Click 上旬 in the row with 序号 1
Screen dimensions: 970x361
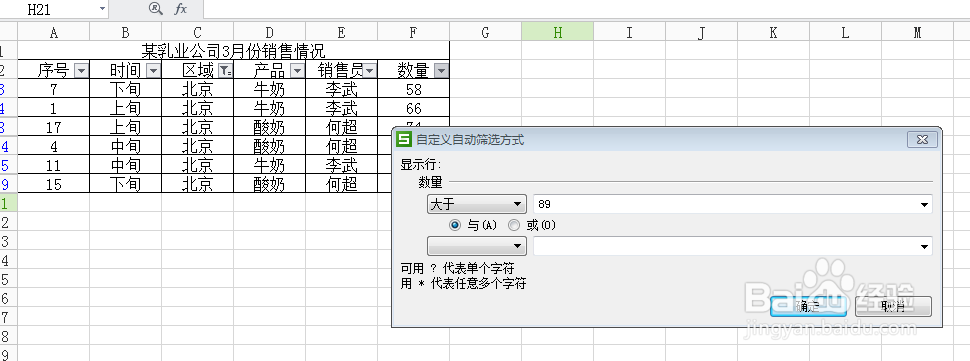[x=126, y=108]
